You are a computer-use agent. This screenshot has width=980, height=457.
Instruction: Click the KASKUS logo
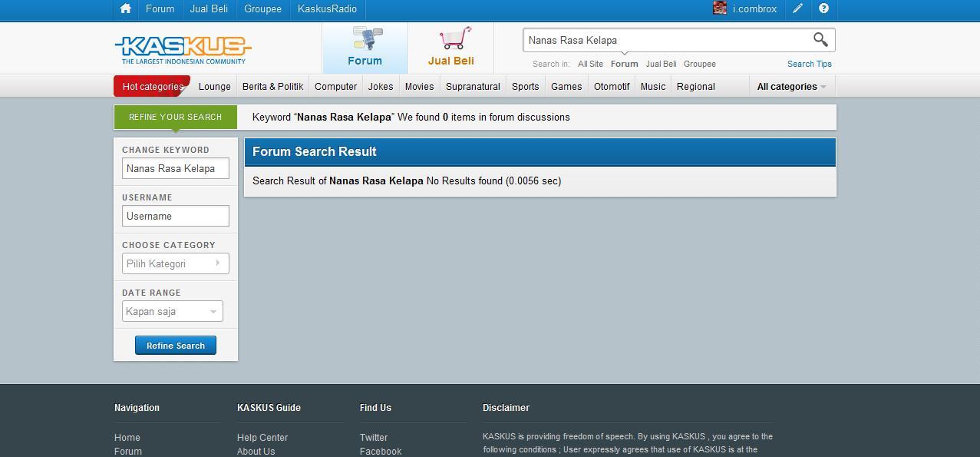183,49
